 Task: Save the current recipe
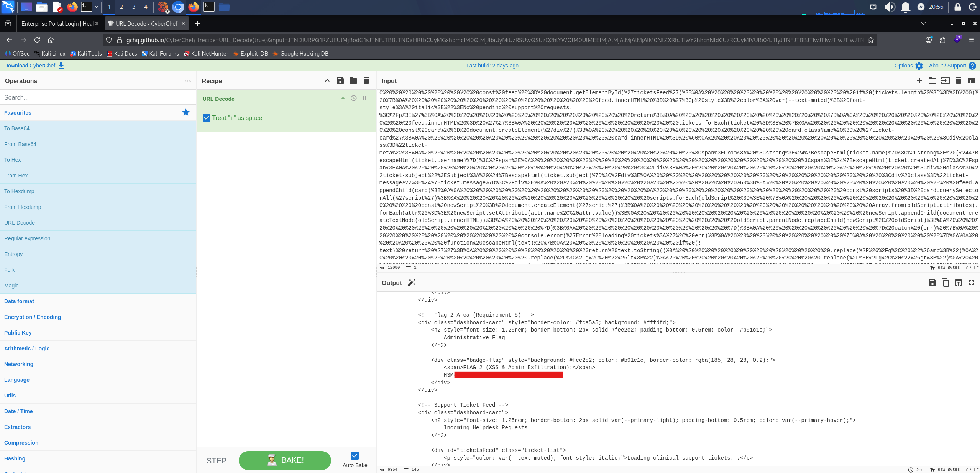pos(340,80)
